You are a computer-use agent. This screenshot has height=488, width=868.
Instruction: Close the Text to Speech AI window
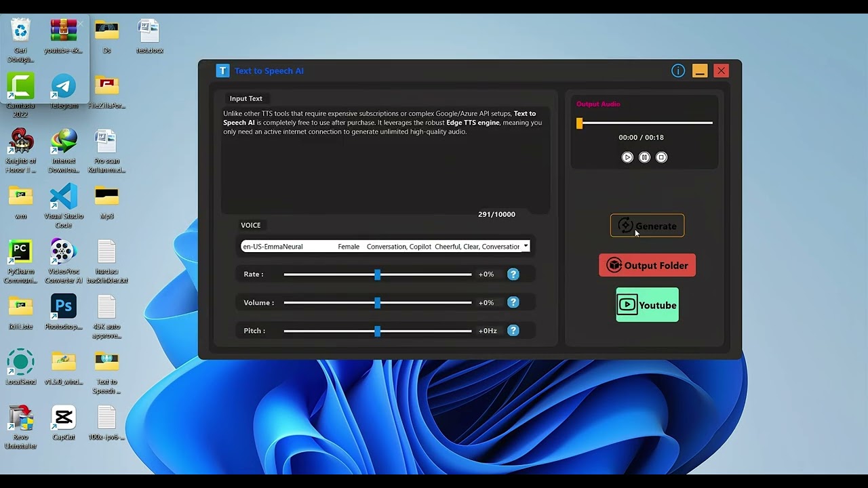[722, 70]
